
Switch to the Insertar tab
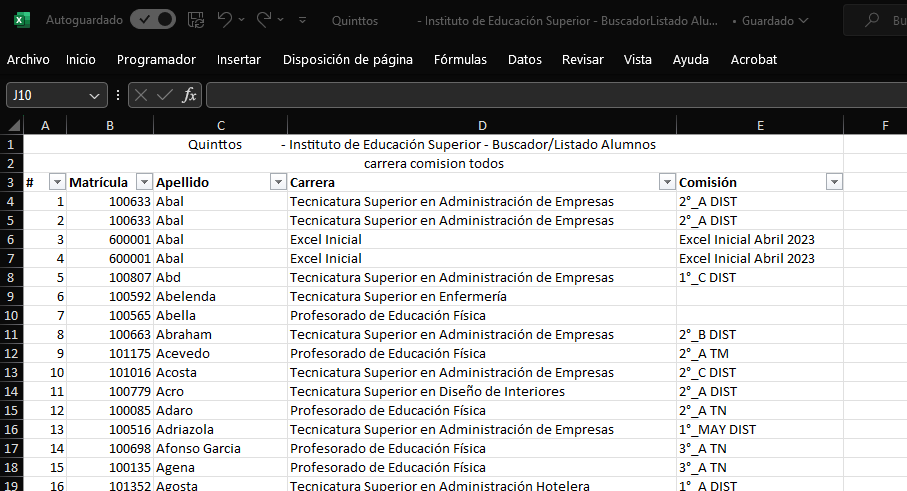click(x=239, y=60)
